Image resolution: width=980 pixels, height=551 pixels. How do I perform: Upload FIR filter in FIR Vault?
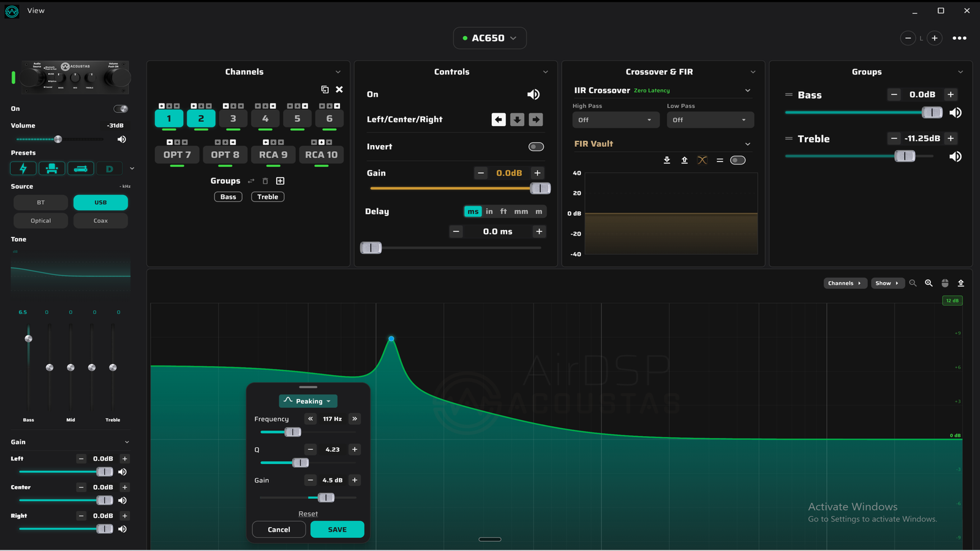coord(684,160)
